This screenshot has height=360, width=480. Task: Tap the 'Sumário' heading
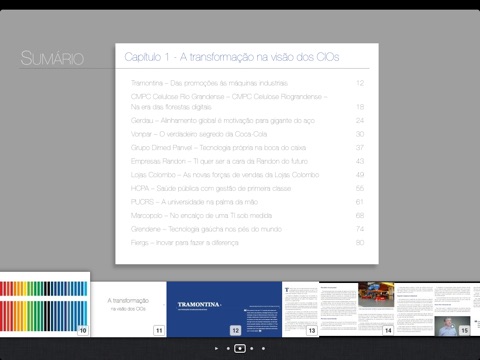(52, 58)
